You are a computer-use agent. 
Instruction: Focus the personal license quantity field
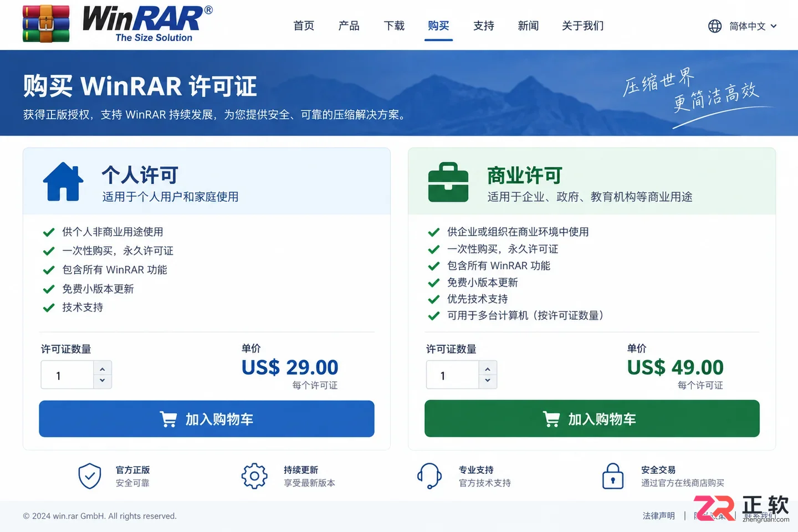click(x=68, y=375)
